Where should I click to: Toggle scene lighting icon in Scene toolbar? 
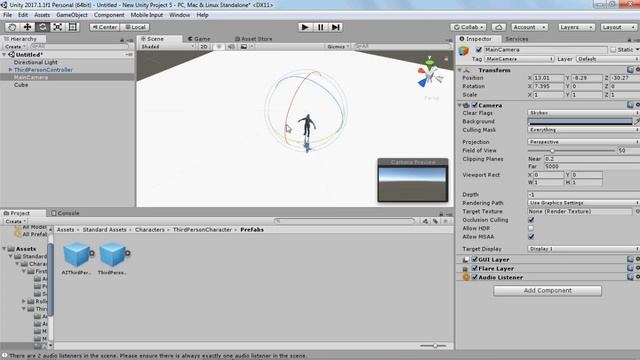[x=219, y=47]
